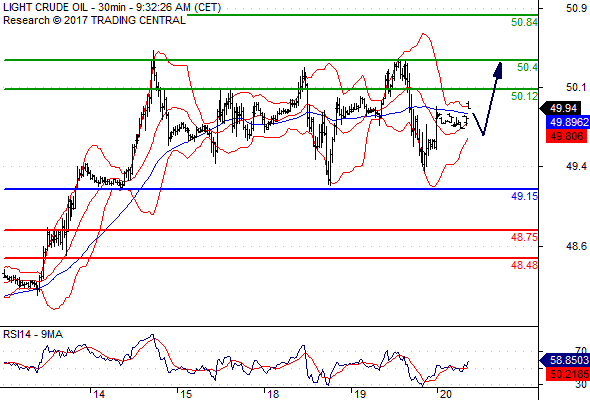Screen dimensions: 590x400
Task: Click the 48.75 support level label
Action: point(524,237)
